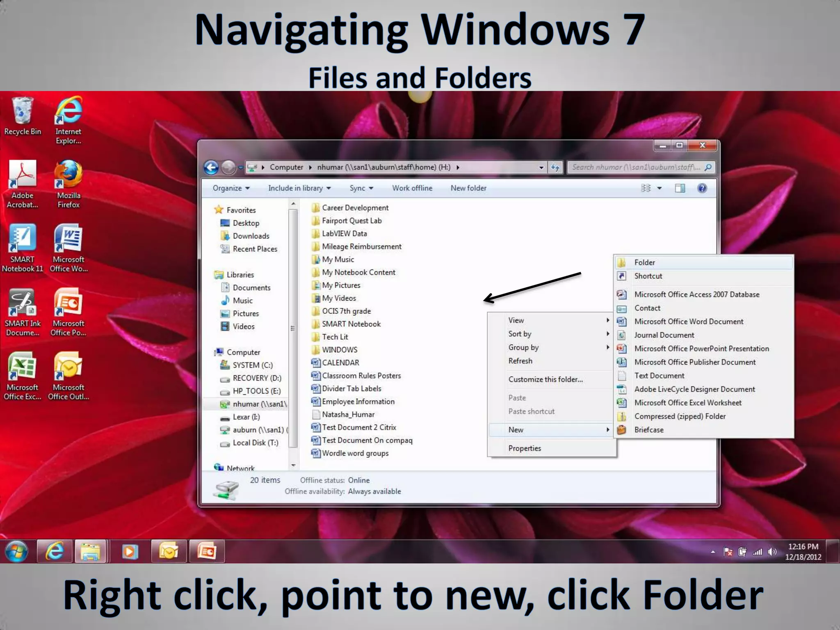
Task: Click the volume speaker tray icon
Action: pyautogui.click(x=772, y=552)
